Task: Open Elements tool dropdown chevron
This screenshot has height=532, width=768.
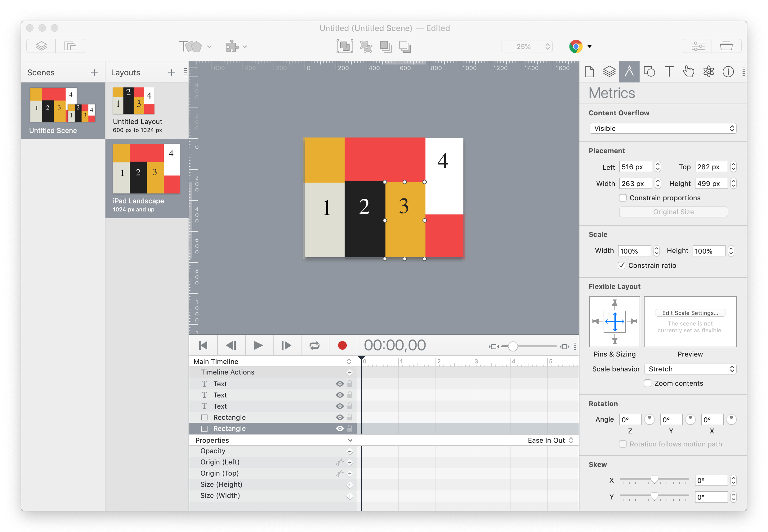Action: [209, 47]
